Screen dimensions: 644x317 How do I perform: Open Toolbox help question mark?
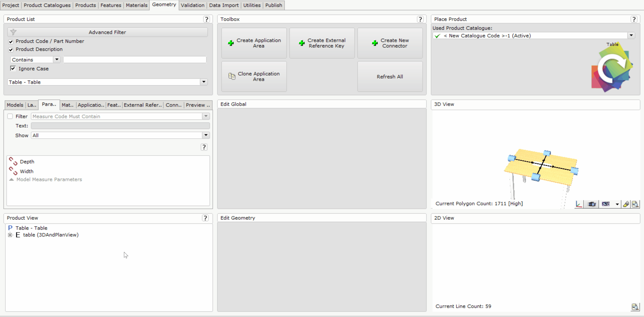(420, 19)
